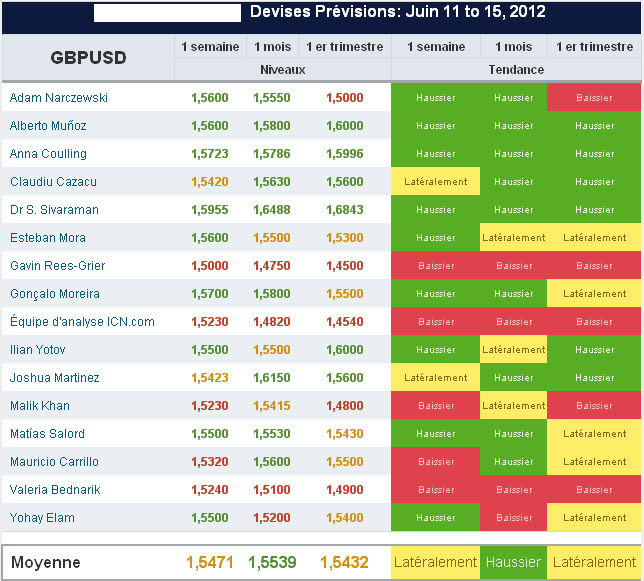644x581 pixels.
Task: Click Alberto Muñoz's 1,5800 level
Action: [x=272, y=126]
